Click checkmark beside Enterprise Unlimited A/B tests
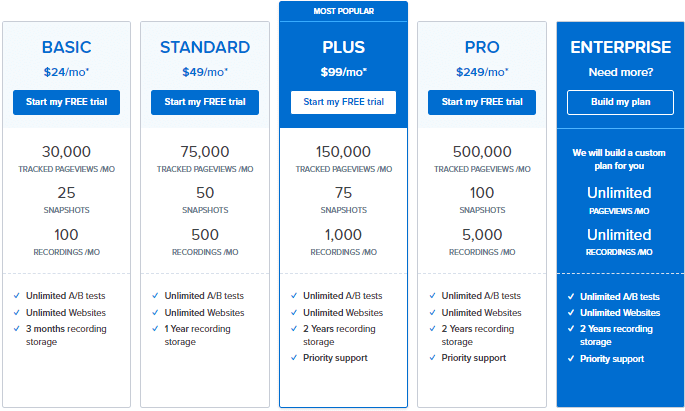The image size is (685, 411). [571, 297]
